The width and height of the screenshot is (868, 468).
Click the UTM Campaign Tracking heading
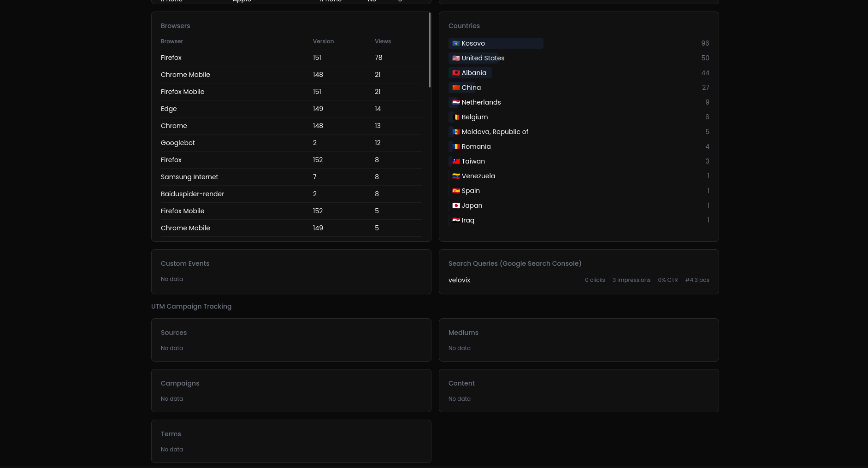pyautogui.click(x=191, y=306)
